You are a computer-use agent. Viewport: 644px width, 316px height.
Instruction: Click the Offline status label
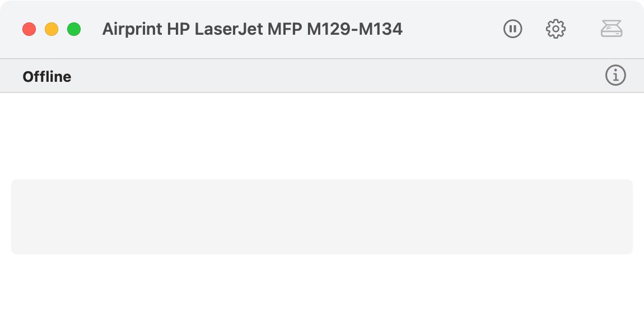[47, 76]
